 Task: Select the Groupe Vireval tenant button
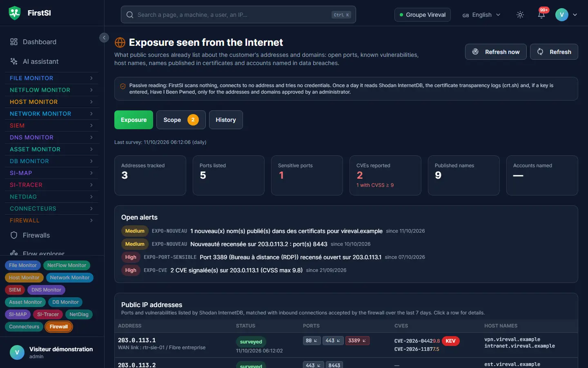pos(423,15)
